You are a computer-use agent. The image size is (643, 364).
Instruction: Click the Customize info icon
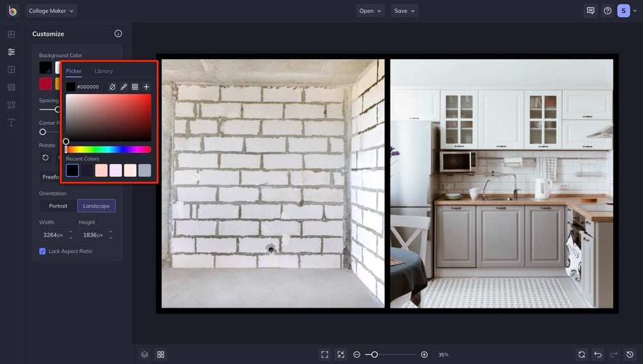(x=118, y=33)
